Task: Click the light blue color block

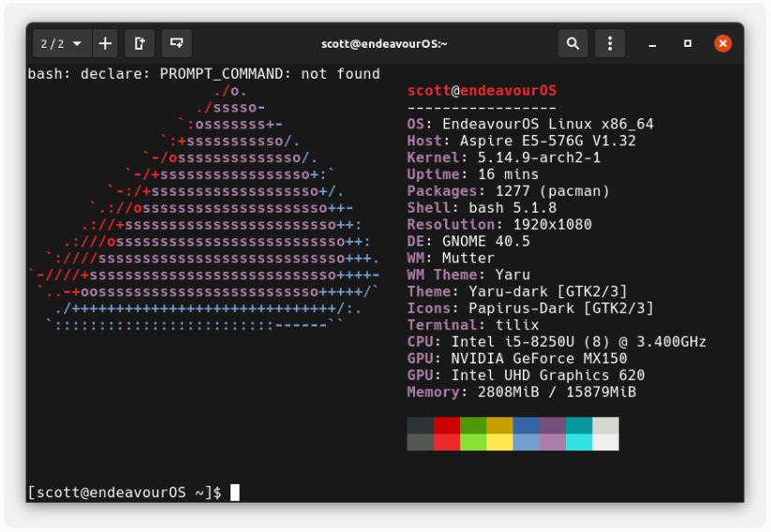Action: point(526,442)
